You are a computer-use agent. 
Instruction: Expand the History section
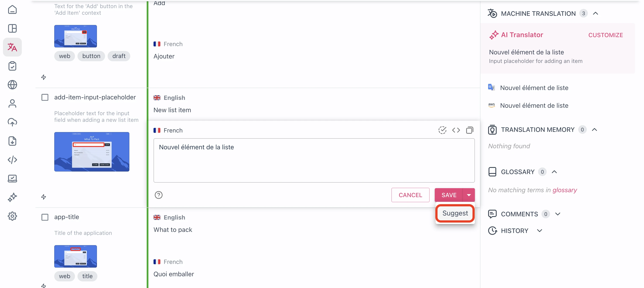540,231
